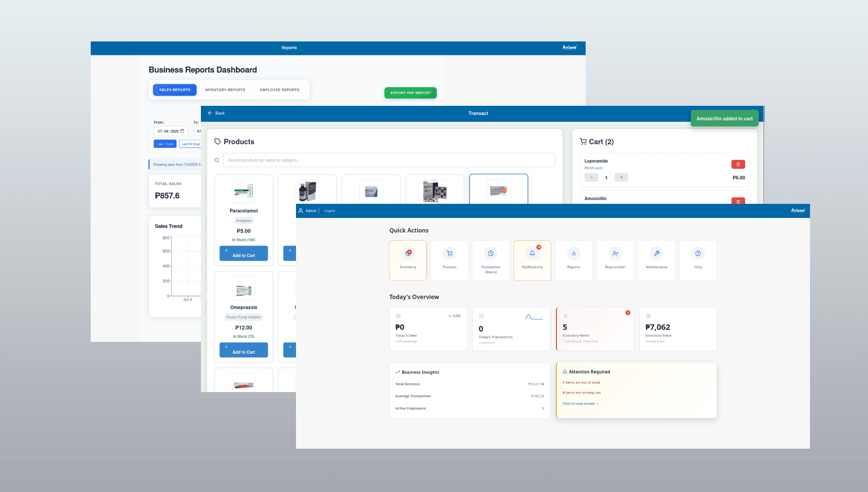The image size is (868, 492).
Task: Open Notifications bell tile
Action: point(532,260)
